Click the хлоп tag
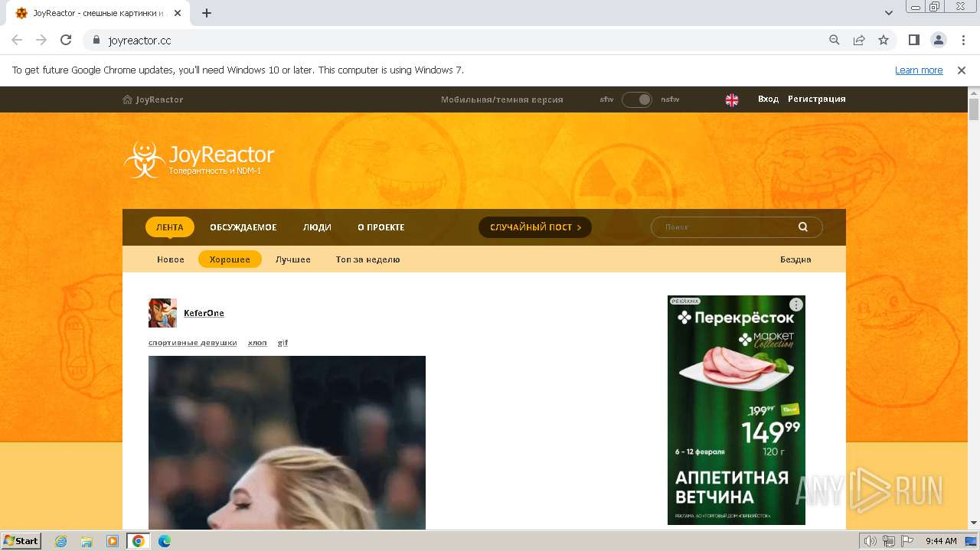 point(257,343)
